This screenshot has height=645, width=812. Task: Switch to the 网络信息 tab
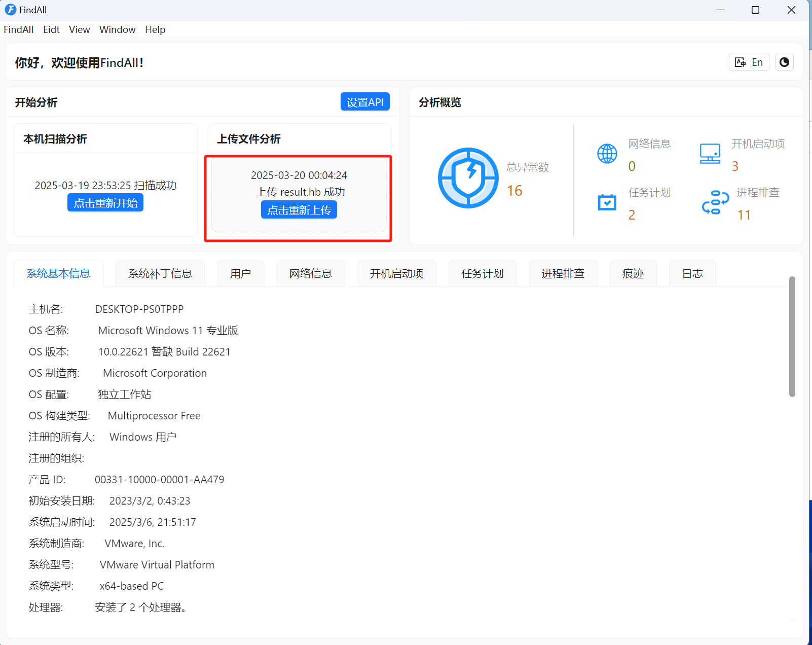(311, 274)
